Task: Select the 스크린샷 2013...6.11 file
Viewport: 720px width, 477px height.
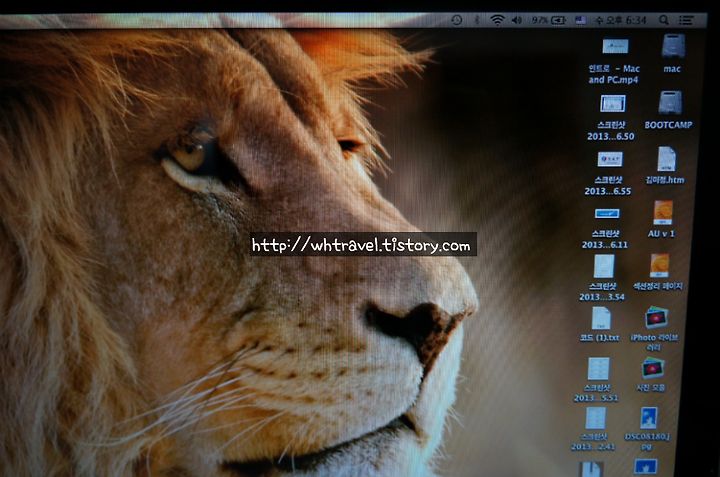Action: coord(607,213)
